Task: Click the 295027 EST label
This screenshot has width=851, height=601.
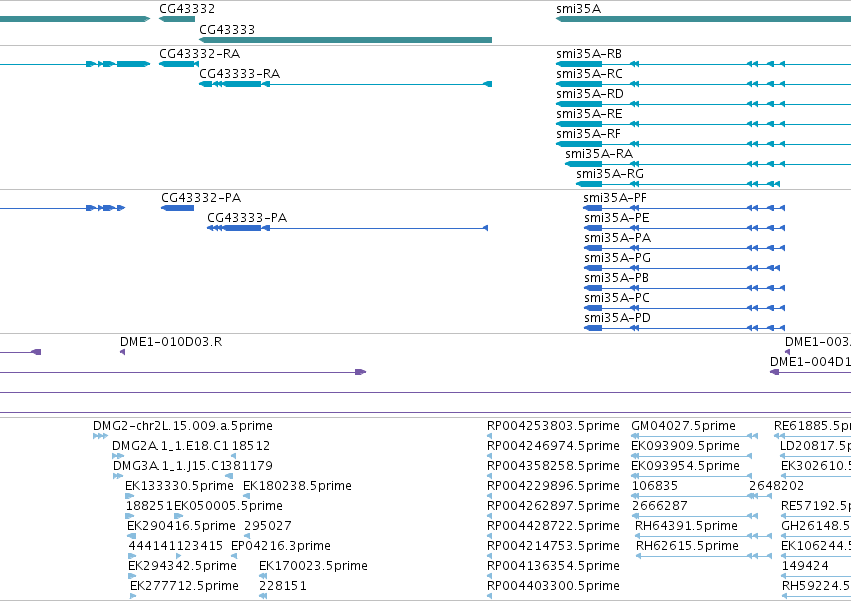Action: (268, 526)
